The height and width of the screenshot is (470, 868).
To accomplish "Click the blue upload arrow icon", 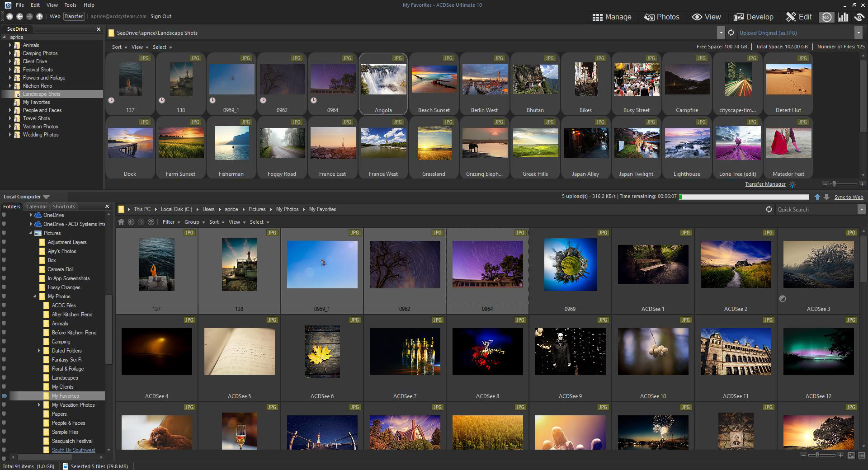I will [817, 197].
